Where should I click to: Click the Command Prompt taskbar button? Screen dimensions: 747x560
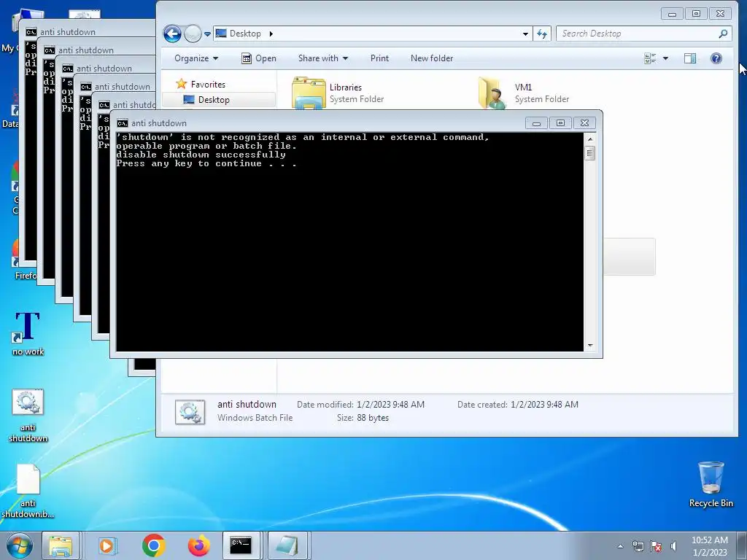click(241, 545)
